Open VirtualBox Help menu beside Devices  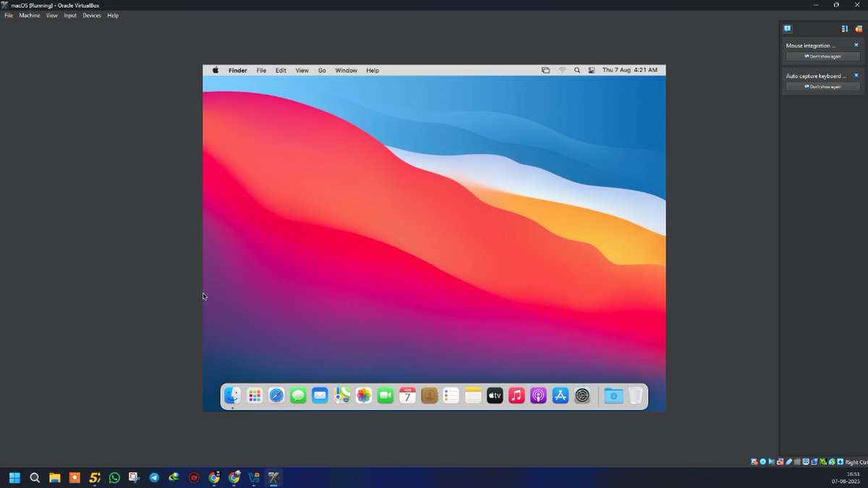point(113,15)
